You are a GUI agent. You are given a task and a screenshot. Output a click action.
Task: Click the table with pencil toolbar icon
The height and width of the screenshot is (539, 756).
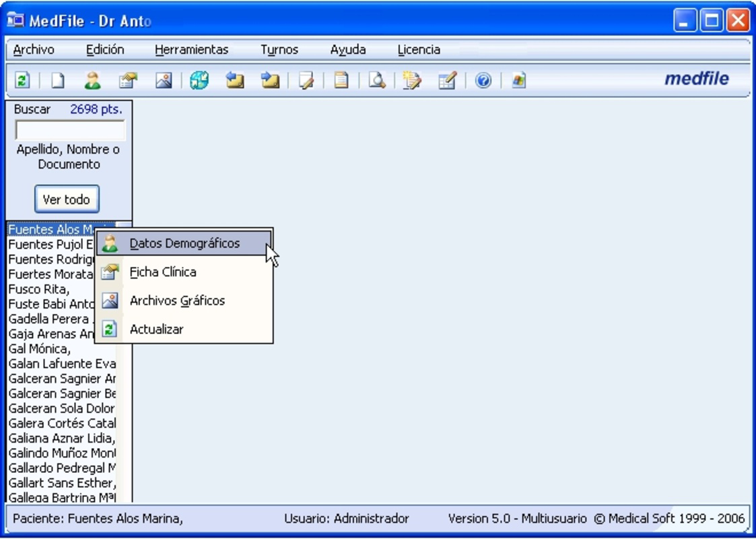(x=448, y=80)
